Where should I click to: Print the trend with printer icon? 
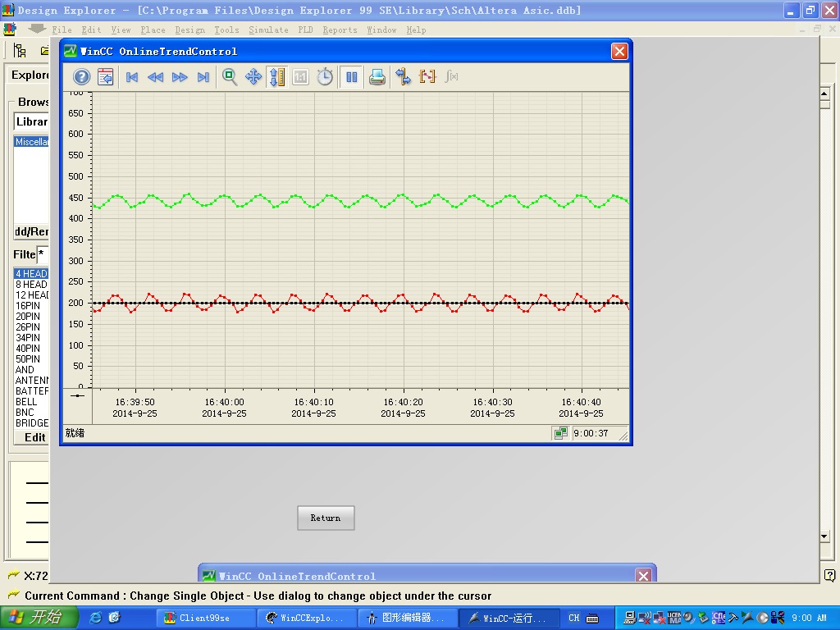click(x=377, y=77)
